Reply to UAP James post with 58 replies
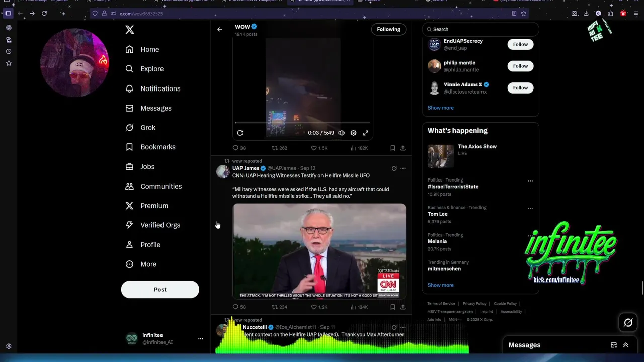This screenshot has width=644, height=362. [238, 307]
